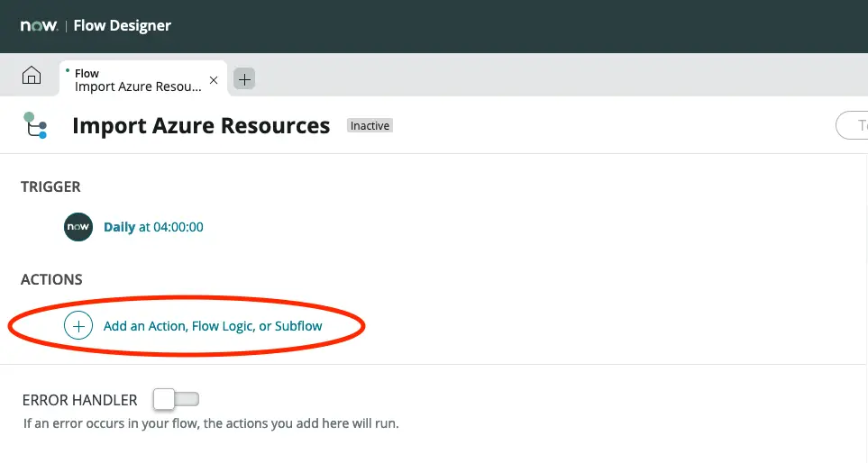Click the Inactive status badge
The height and width of the screenshot is (463, 868).
[x=370, y=126]
